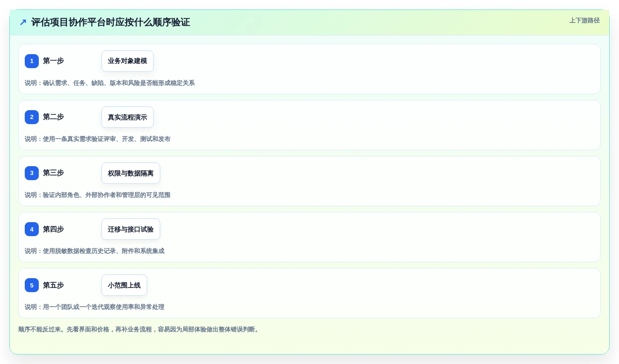619x364 pixels.
Task: Select the number 2 step badge
Action: [x=32, y=117]
